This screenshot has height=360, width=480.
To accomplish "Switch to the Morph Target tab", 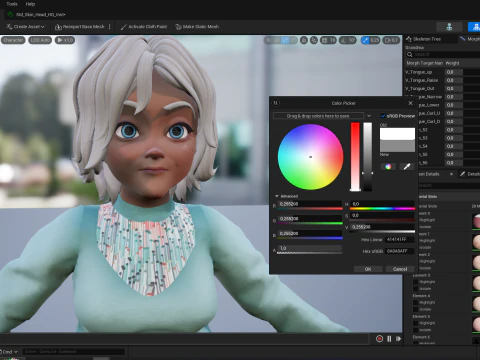I will click(470, 39).
